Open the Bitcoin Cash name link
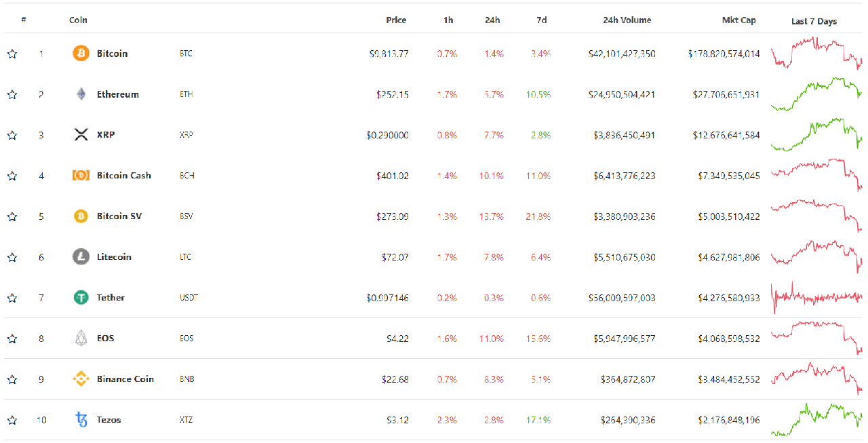 tap(124, 176)
